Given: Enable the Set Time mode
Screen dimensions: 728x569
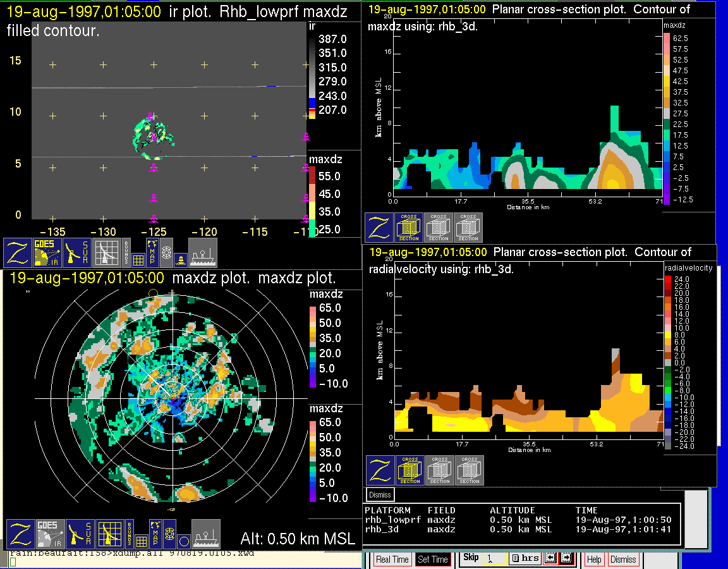Looking at the screenshot, I should point(432,560).
